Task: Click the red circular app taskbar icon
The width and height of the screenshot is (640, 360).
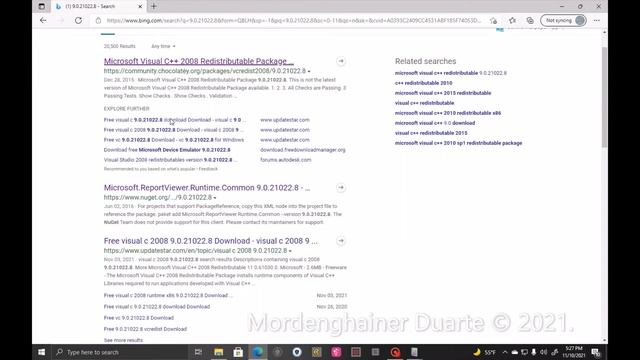Action: tap(395, 352)
